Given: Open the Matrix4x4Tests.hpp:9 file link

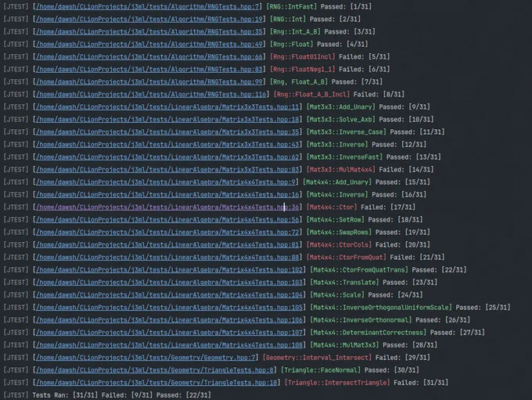Looking at the screenshot, I should pos(166,182).
